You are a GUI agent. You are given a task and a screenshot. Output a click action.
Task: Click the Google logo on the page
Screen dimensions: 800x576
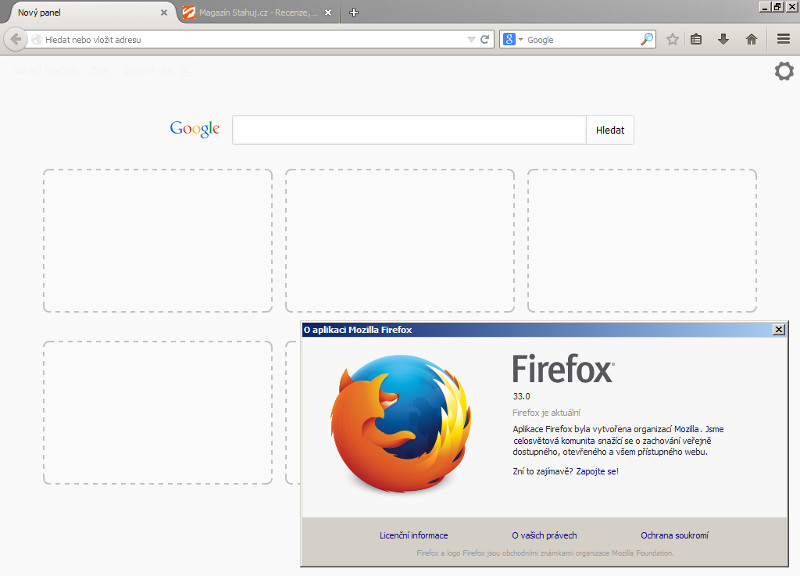[195, 129]
